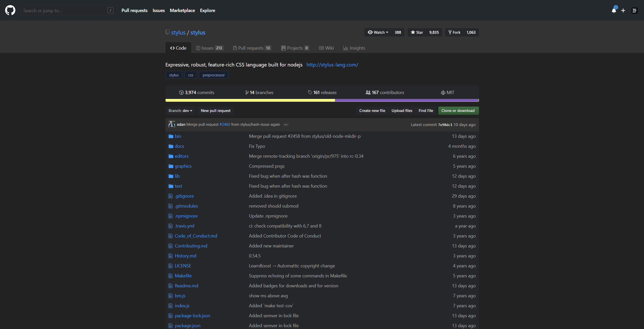644x329 pixels.
Task: Click the folder icon for graphics
Action: (x=171, y=166)
